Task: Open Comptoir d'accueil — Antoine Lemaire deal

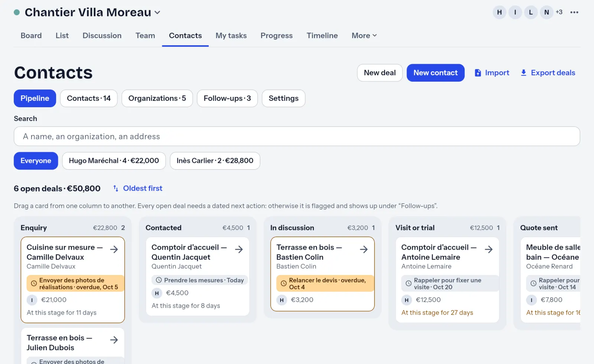Action: pos(439,252)
